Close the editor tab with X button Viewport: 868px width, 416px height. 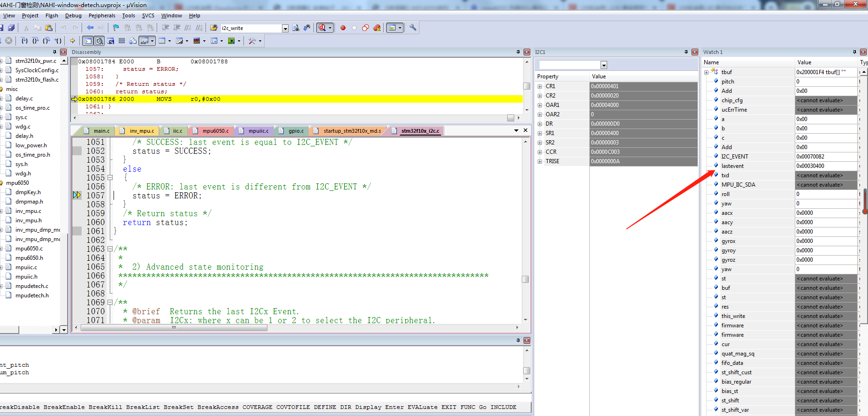(525, 130)
